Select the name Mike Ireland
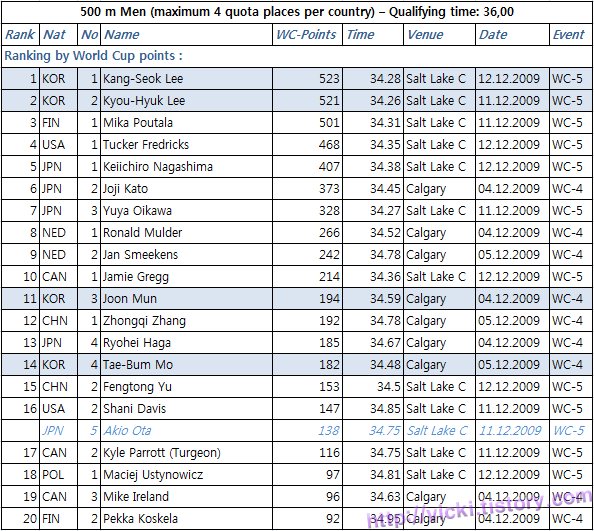 [136, 496]
